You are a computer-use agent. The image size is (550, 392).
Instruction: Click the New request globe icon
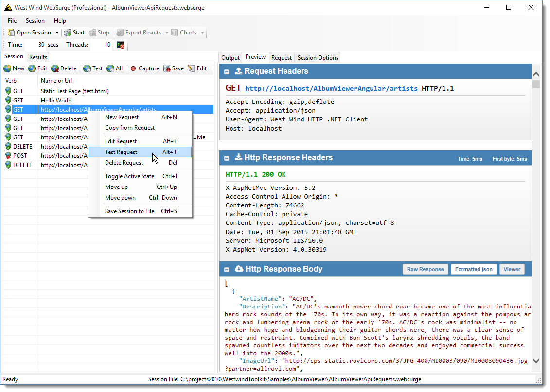[x=7, y=68]
